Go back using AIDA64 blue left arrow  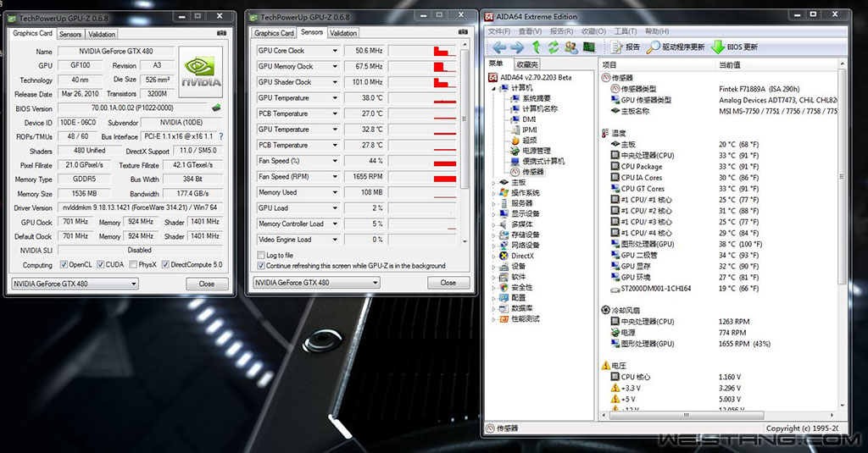click(x=499, y=47)
